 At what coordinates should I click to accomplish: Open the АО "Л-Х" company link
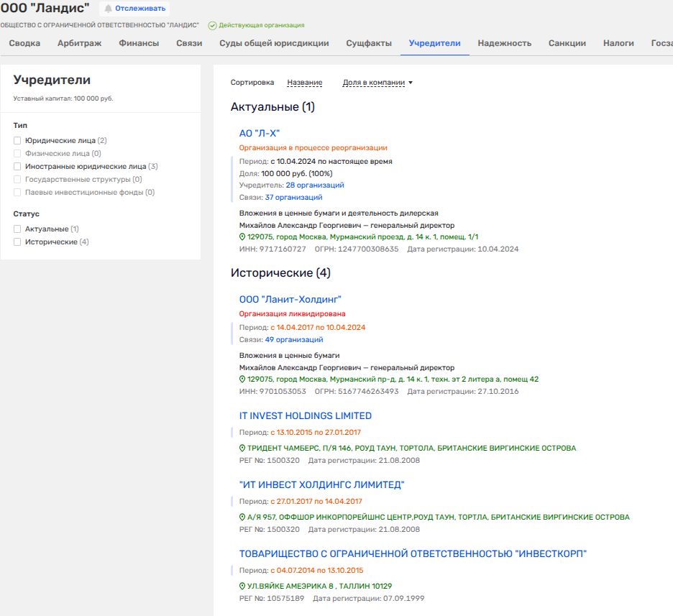pyautogui.click(x=259, y=133)
